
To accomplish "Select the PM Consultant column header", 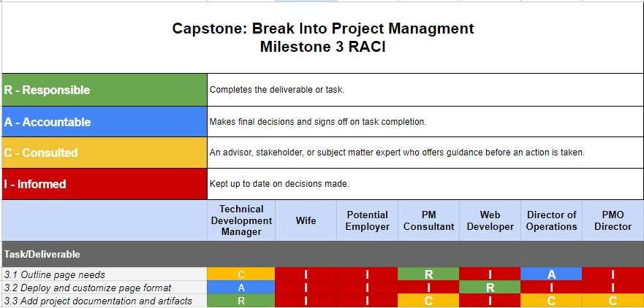I will [x=428, y=220].
